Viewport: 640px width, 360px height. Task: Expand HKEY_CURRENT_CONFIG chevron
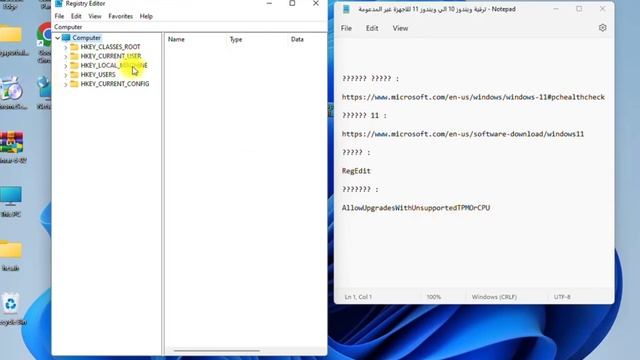(66, 84)
